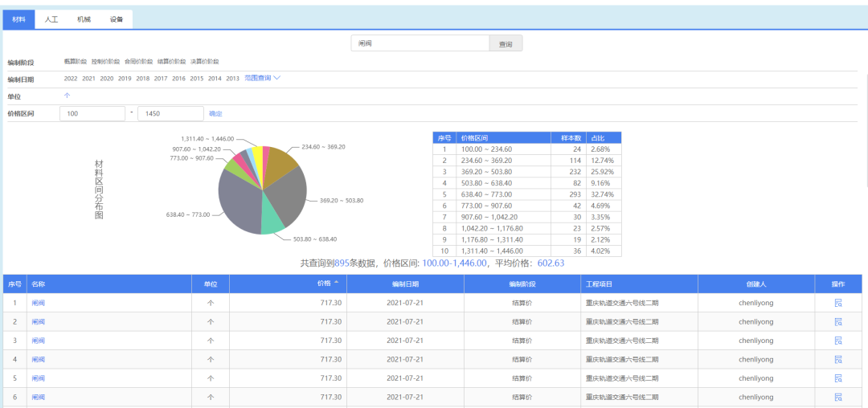Screen dimensions: 868x408
Task: Switch to the 设备 tab
Action: [x=117, y=19]
